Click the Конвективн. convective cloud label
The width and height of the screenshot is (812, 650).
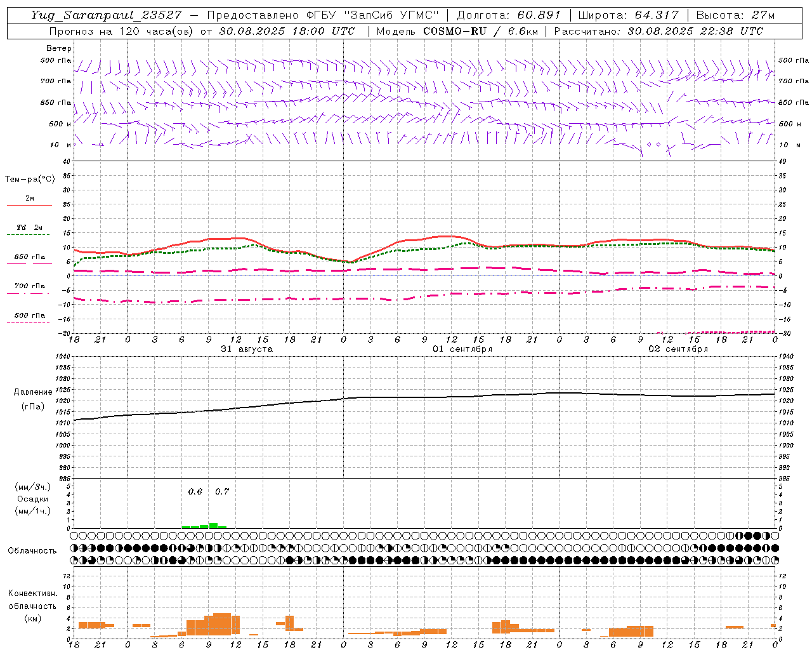click(x=33, y=594)
